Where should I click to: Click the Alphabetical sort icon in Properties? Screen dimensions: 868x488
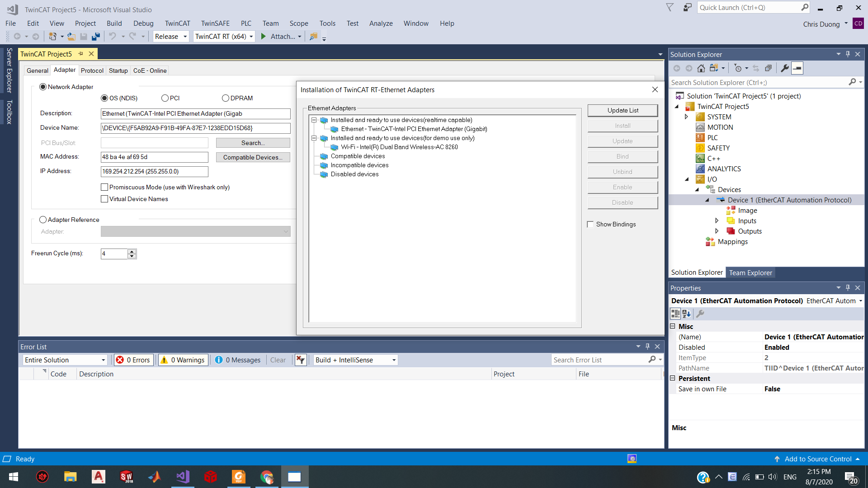686,314
